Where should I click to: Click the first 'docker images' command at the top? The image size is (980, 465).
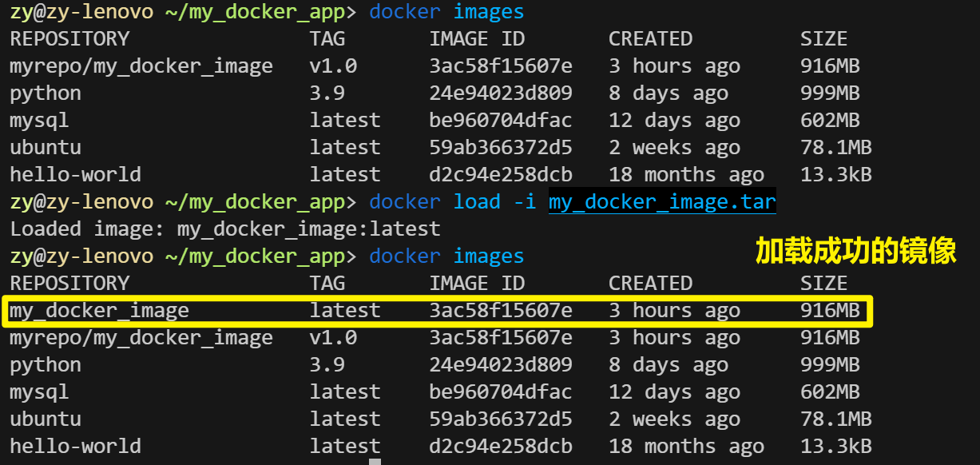(447, 12)
